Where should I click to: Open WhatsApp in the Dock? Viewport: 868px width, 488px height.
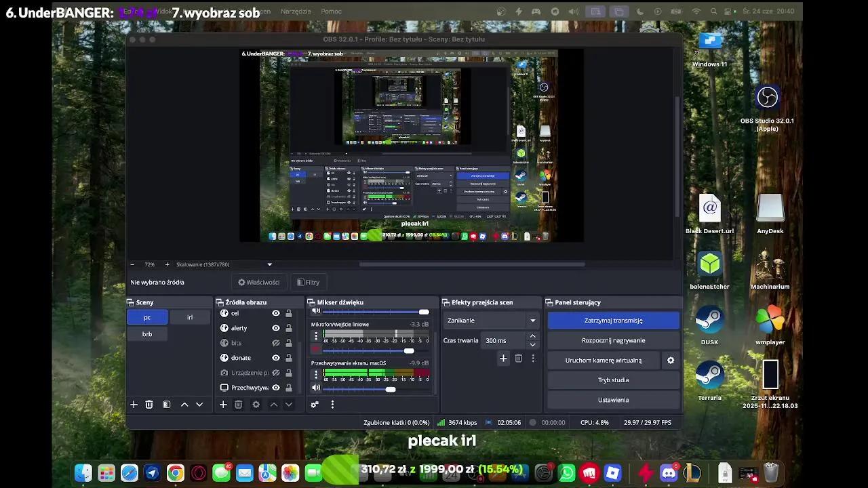(x=567, y=473)
